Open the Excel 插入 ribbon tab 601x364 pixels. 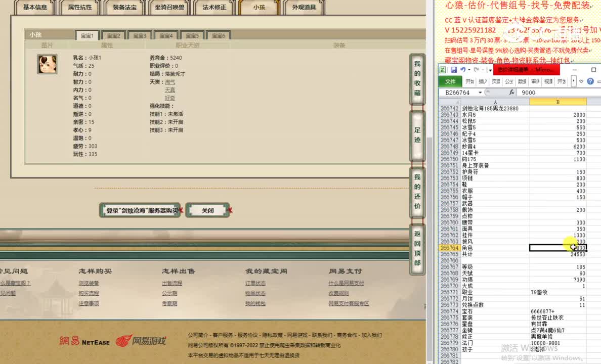tap(483, 81)
